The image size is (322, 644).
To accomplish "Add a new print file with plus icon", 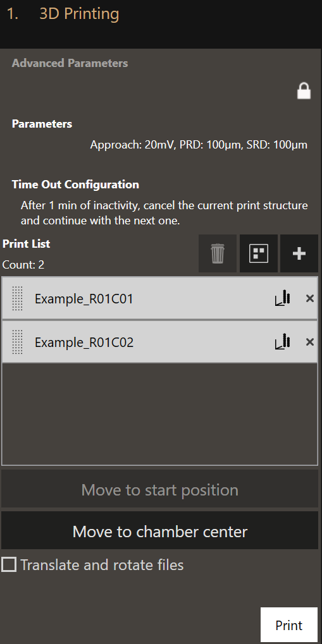I will pos(299,253).
